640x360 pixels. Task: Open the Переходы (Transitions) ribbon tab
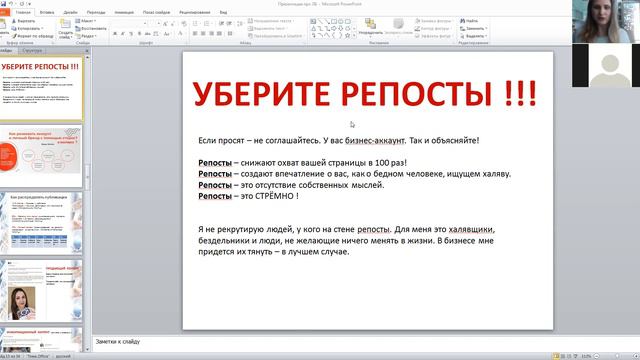(x=96, y=12)
